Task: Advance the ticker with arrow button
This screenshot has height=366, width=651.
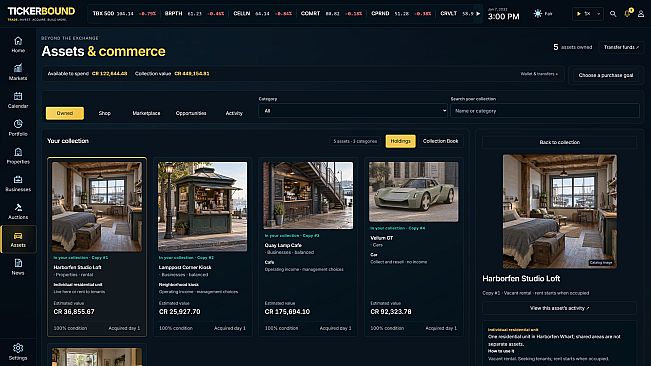Action: point(478,14)
